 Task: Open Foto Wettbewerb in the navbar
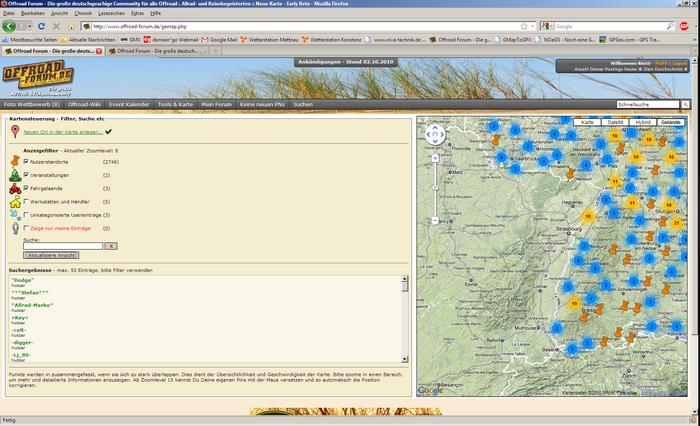(x=31, y=104)
